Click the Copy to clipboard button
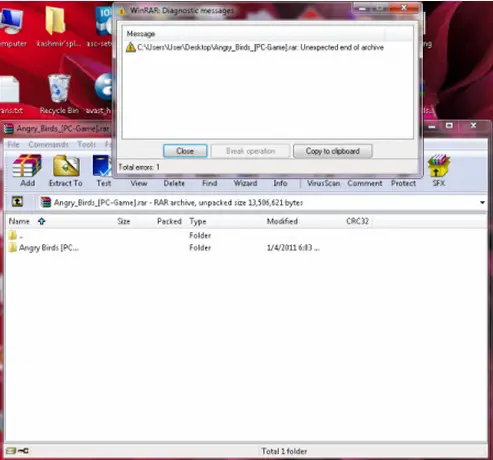Image resolution: width=493 pixels, height=460 pixels. 333,151
